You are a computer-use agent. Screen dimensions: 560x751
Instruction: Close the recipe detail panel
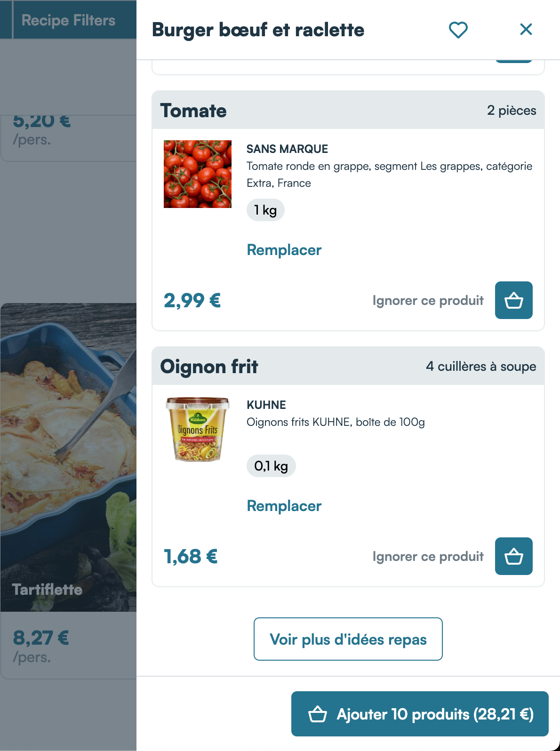[526, 30]
